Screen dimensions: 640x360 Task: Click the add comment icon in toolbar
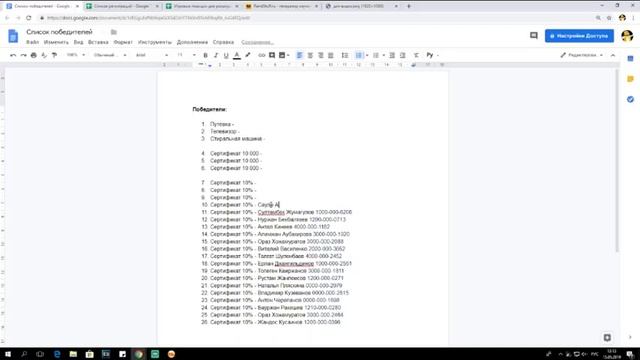272,55
